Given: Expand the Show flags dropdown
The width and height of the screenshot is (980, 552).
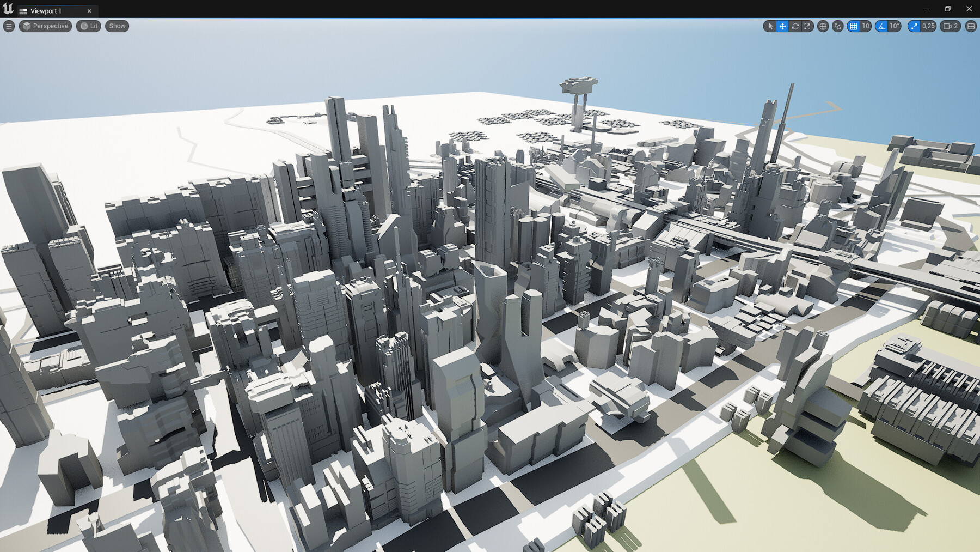Looking at the screenshot, I should [116, 26].
